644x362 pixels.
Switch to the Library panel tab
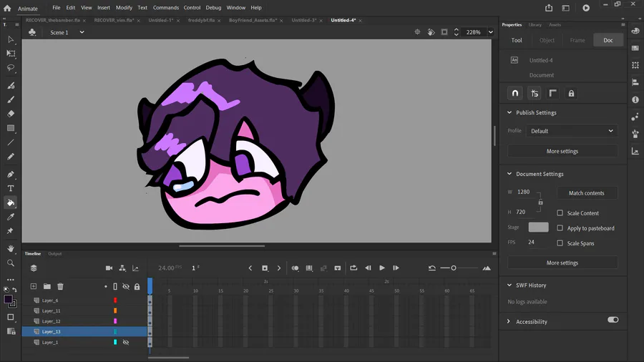click(535, 24)
